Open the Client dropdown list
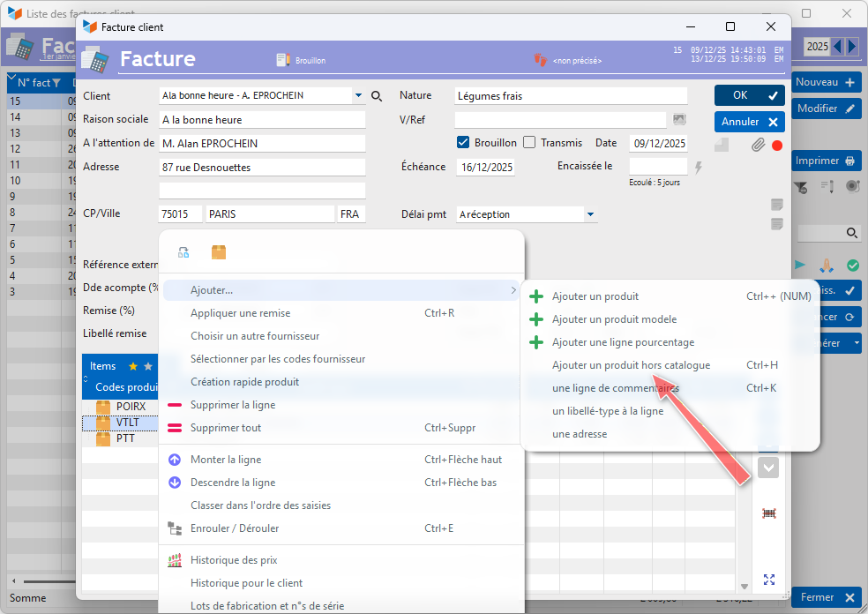 coord(358,96)
